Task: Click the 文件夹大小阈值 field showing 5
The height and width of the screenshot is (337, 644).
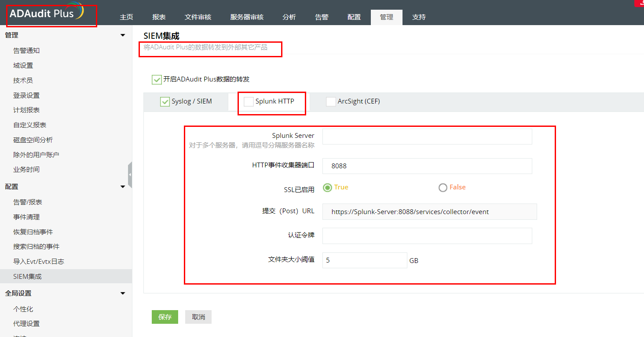Action: (365, 260)
